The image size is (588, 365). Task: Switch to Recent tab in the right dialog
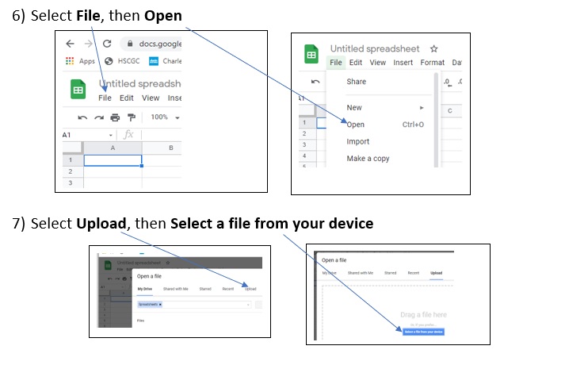point(413,273)
